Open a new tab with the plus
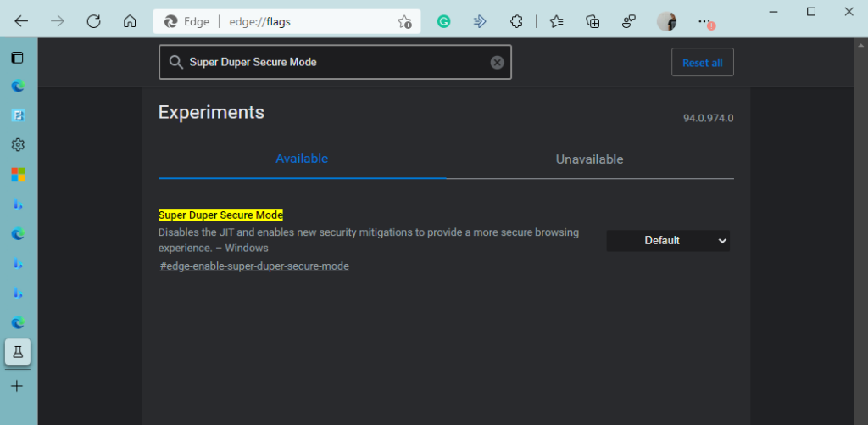The width and height of the screenshot is (868, 425). click(x=17, y=386)
